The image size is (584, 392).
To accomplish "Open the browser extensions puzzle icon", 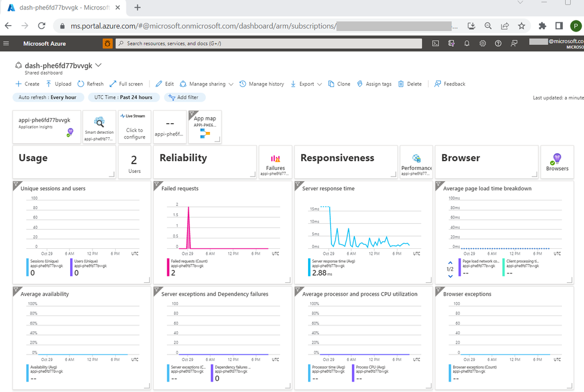I will 542,26.
